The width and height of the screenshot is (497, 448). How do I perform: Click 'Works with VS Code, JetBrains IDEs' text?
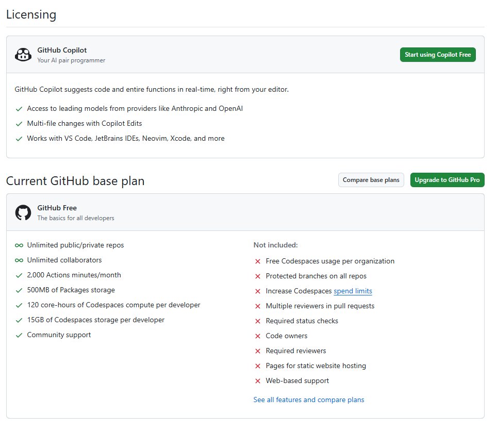[126, 138]
